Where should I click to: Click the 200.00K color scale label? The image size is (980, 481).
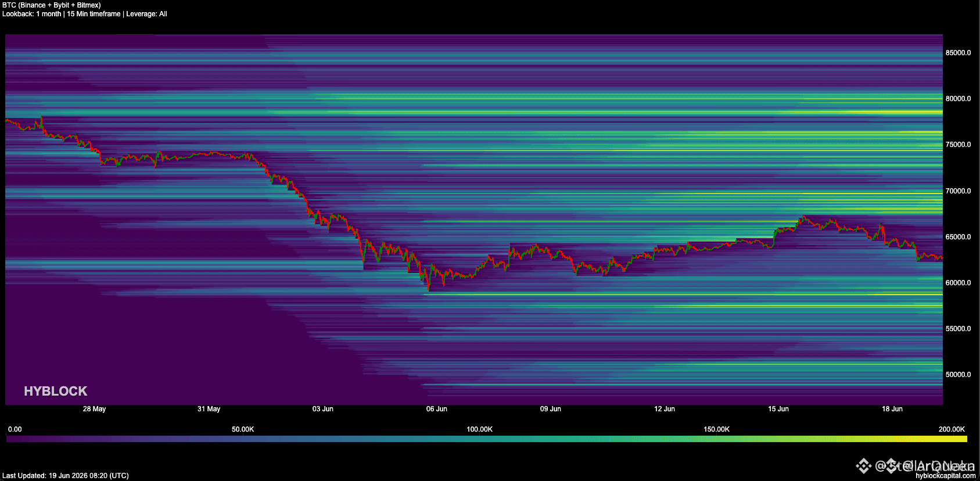[x=952, y=429]
